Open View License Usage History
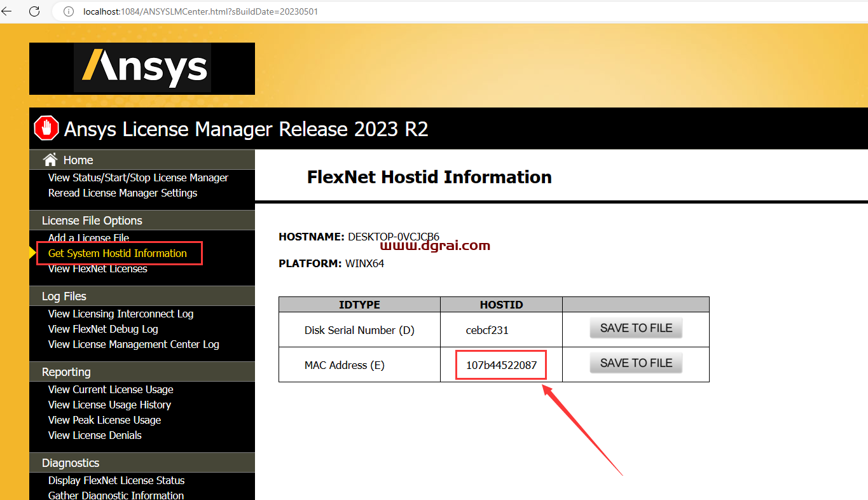 pos(109,405)
